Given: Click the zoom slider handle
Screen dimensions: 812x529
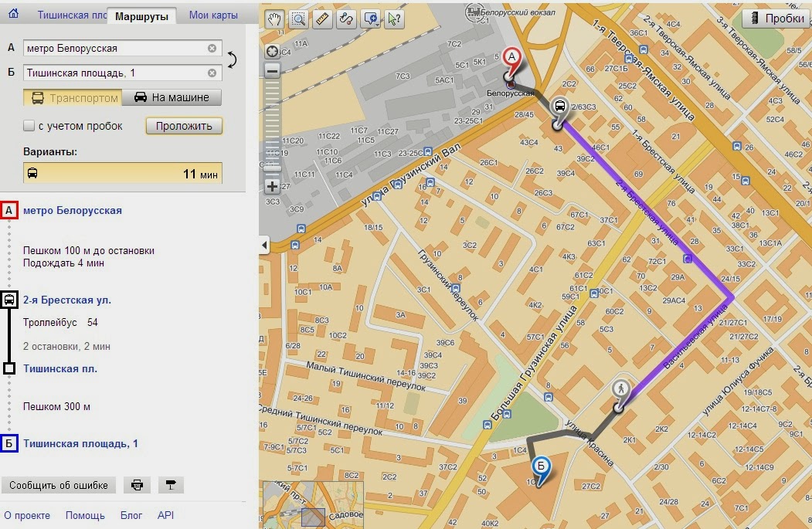Looking at the screenshot, I should (273, 168).
